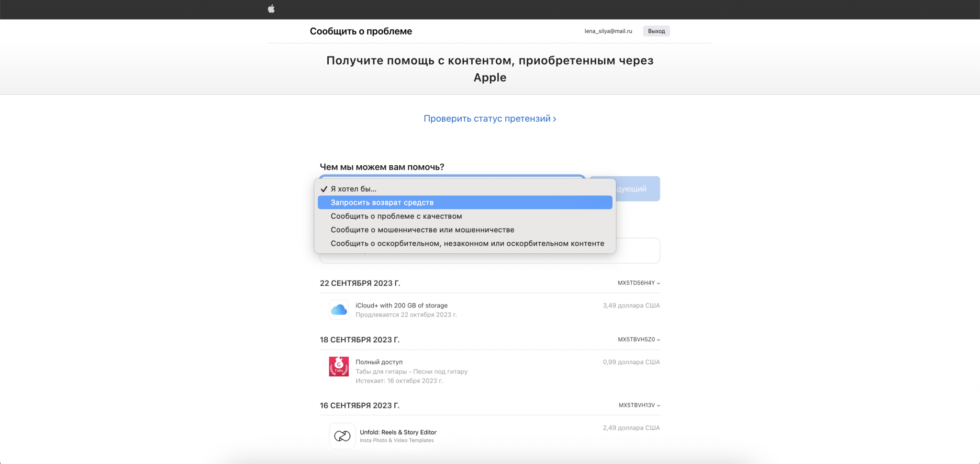Screen dimensions: 980x464
Task: Choose «Сообщить о проблеме с качеством»
Action: pyautogui.click(x=465, y=216)
